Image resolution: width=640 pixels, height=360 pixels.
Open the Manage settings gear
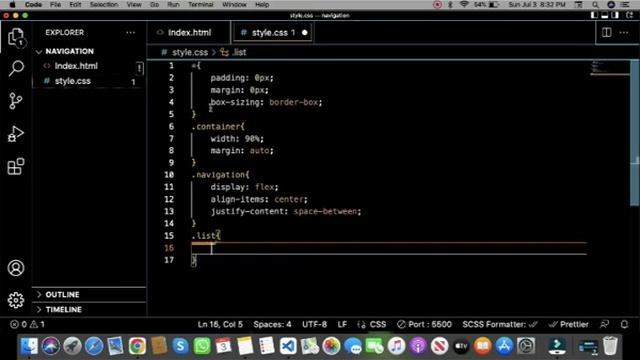[16, 300]
